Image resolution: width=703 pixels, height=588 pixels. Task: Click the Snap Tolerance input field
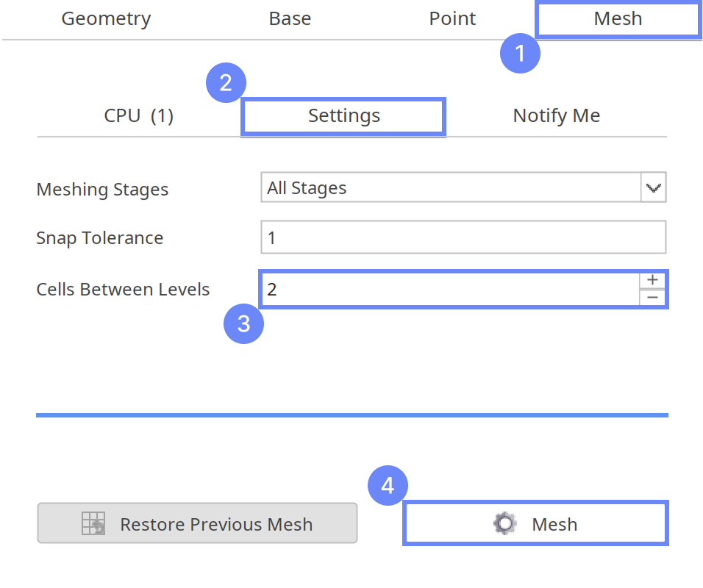(463, 237)
